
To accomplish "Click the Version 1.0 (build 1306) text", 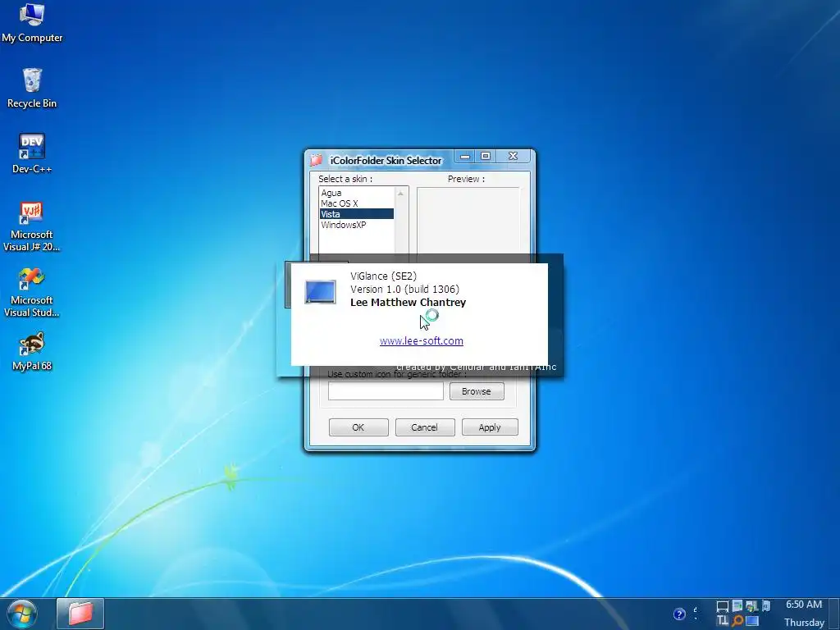I will pyautogui.click(x=405, y=290).
